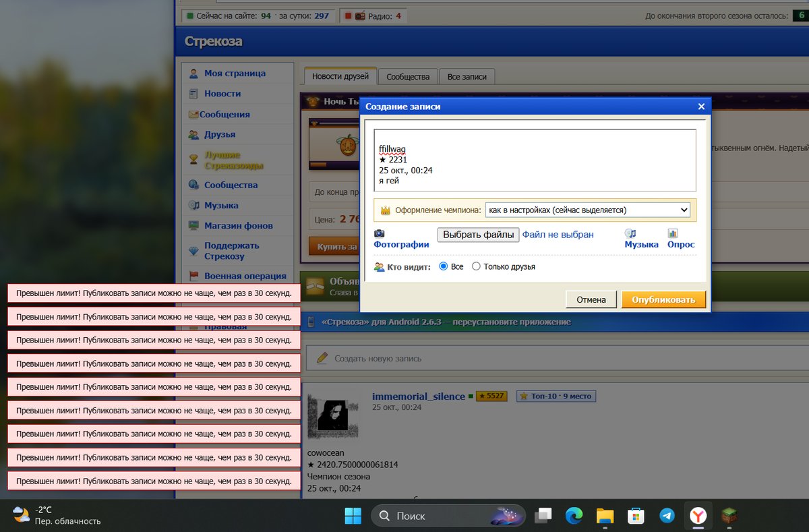
Task: Click the Отмена button
Action: pos(591,299)
